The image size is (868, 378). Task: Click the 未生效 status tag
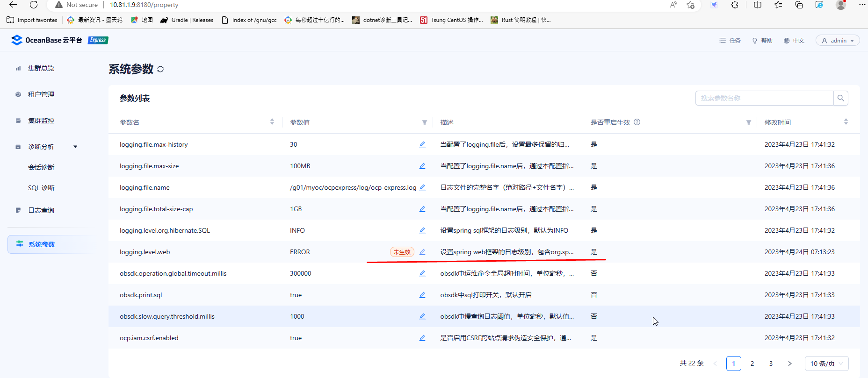click(402, 252)
